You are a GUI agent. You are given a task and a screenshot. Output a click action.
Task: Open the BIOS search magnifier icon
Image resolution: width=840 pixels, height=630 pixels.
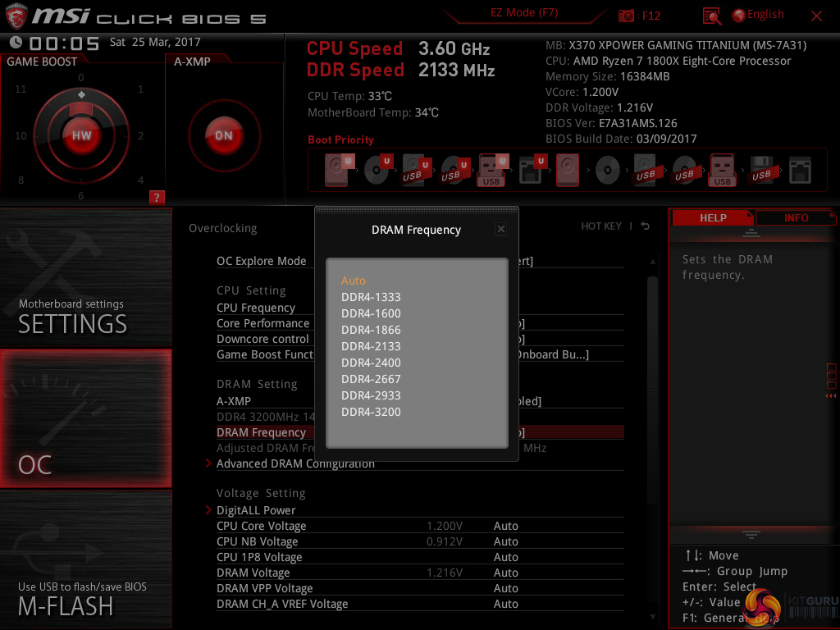(x=711, y=16)
